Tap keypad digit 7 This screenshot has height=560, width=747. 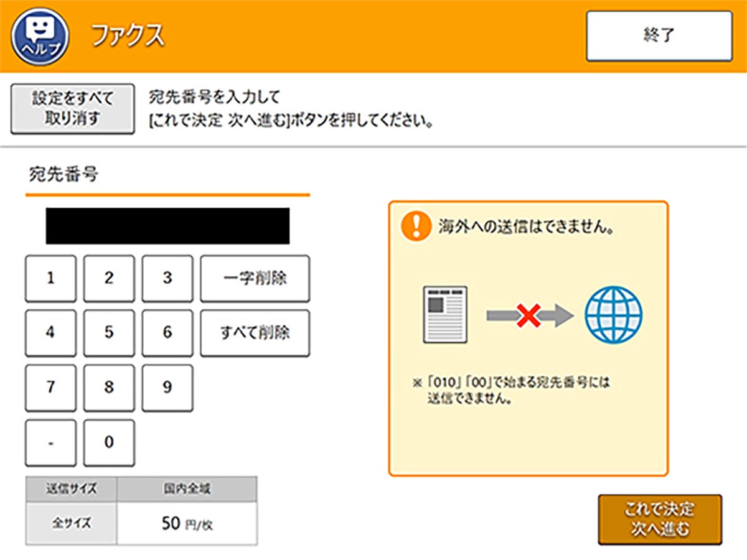click(x=50, y=388)
